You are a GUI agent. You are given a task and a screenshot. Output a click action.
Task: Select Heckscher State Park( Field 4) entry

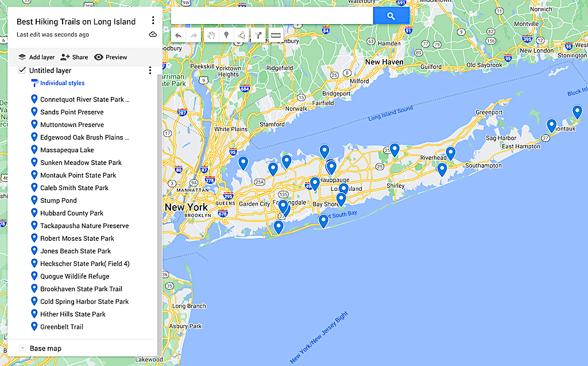point(85,264)
